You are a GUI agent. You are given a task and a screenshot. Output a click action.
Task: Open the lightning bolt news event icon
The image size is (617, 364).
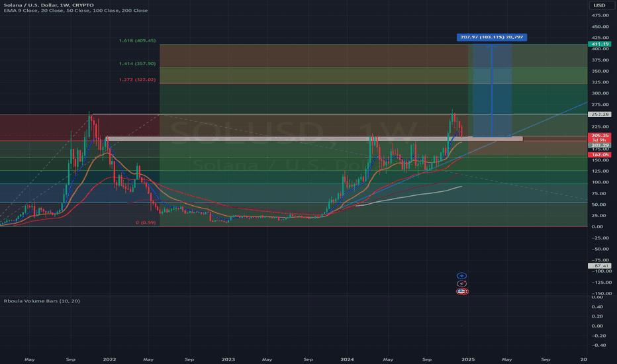pyautogui.click(x=461, y=284)
